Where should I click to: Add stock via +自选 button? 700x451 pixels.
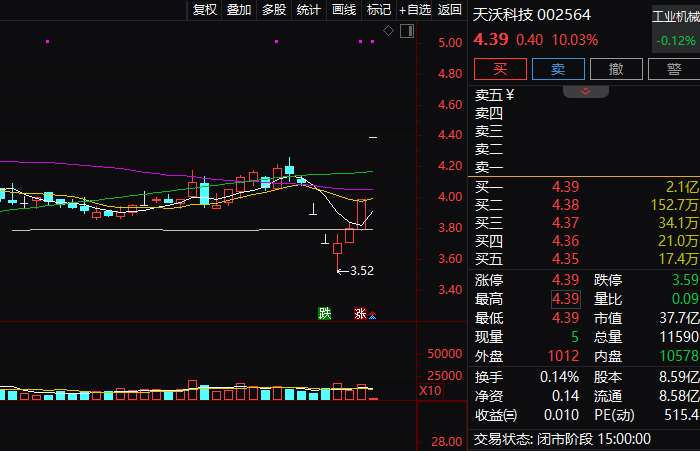pyautogui.click(x=415, y=10)
